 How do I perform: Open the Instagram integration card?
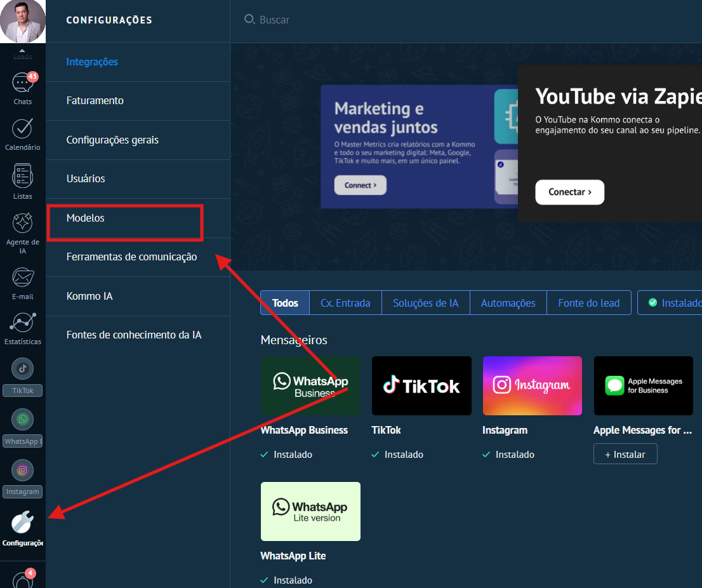(533, 385)
